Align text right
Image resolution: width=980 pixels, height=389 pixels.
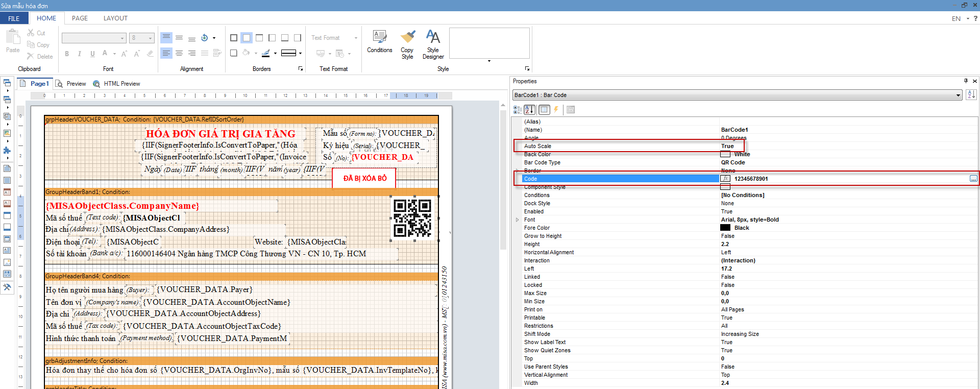click(192, 53)
